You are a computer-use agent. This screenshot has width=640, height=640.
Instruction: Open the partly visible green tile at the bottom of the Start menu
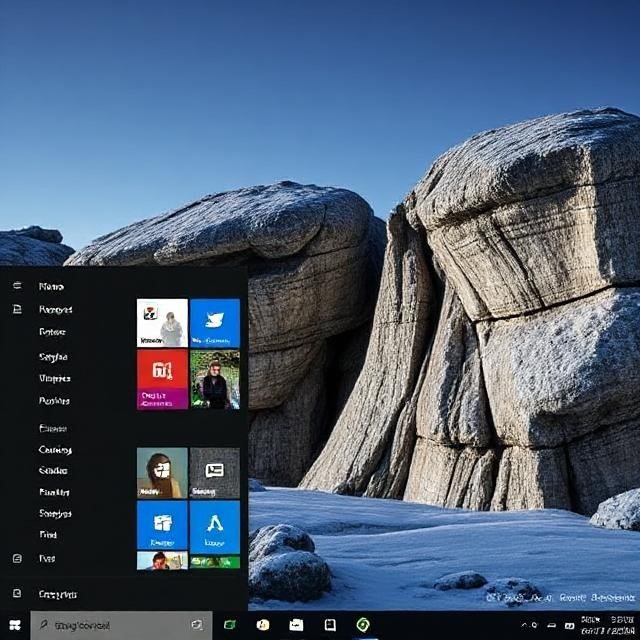(215, 562)
